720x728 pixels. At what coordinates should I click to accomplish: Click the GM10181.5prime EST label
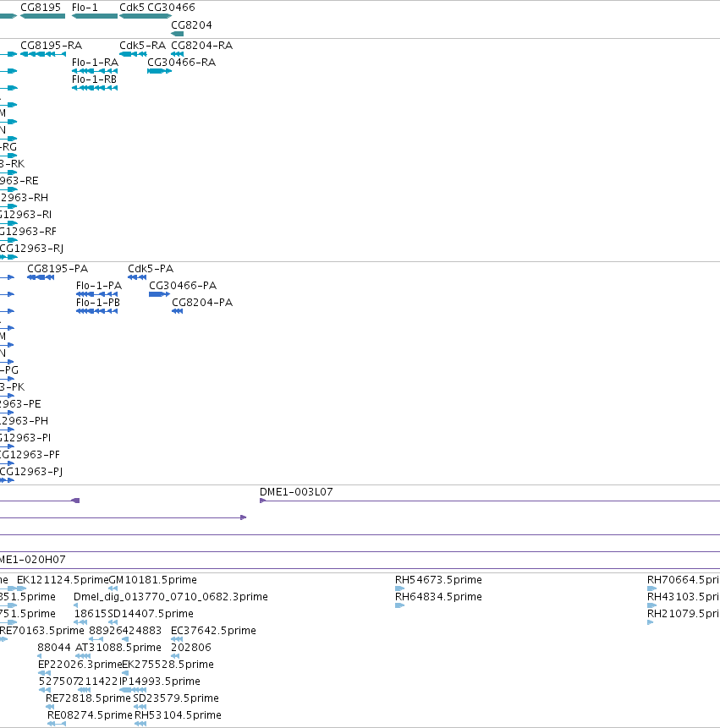pos(152,580)
